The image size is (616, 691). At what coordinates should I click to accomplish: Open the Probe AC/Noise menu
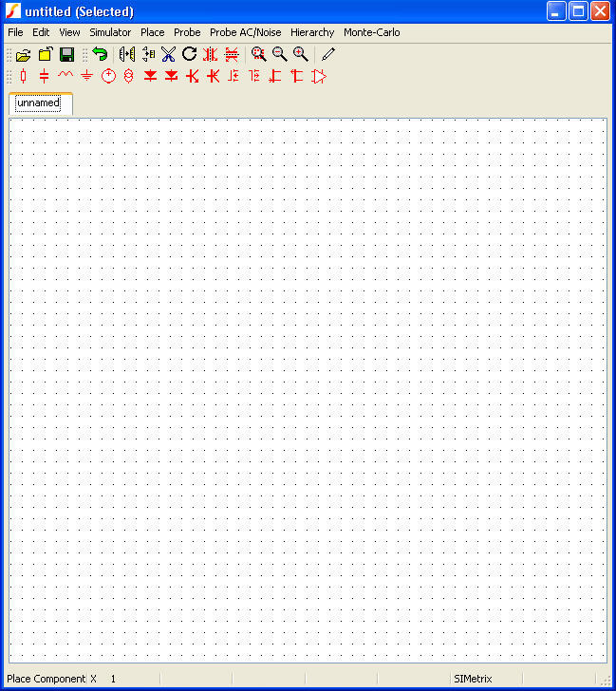(x=246, y=32)
